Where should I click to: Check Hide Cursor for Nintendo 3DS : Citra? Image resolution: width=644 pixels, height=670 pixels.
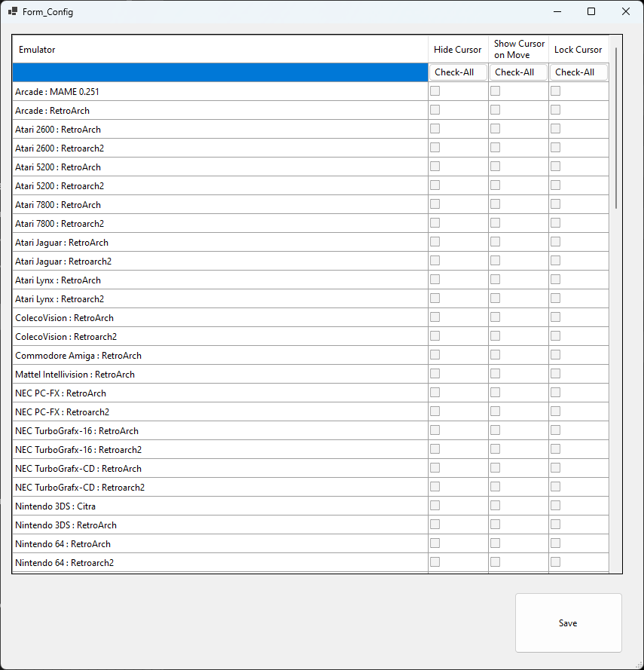point(435,506)
